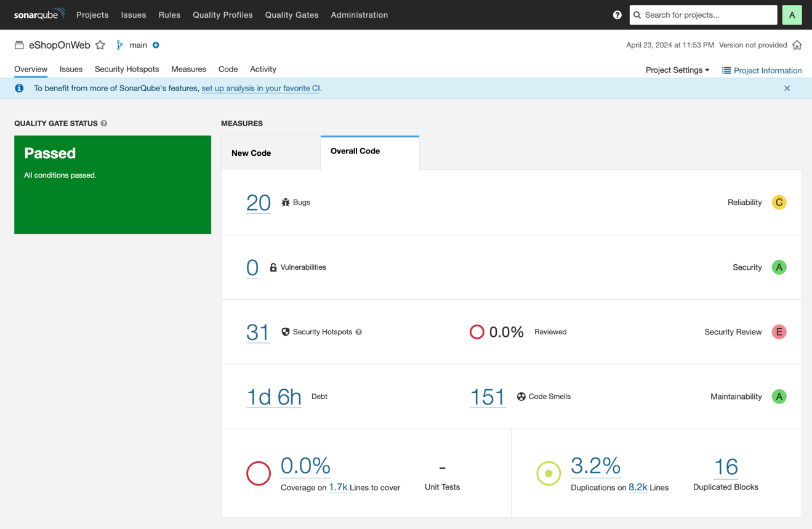Click the Security Review rating E badge

click(779, 332)
